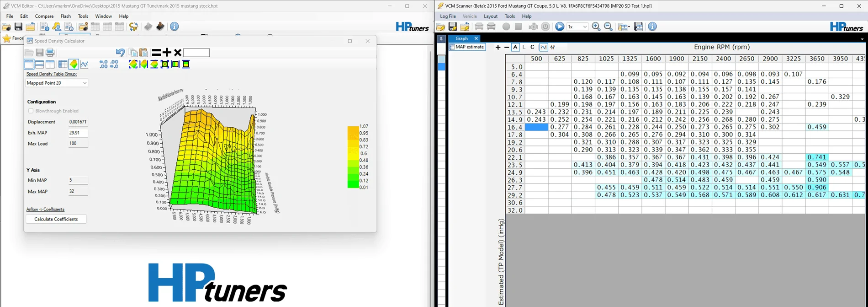Click the plus add-value operator icon
Screen dimensions: 868x307
(x=167, y=53)
